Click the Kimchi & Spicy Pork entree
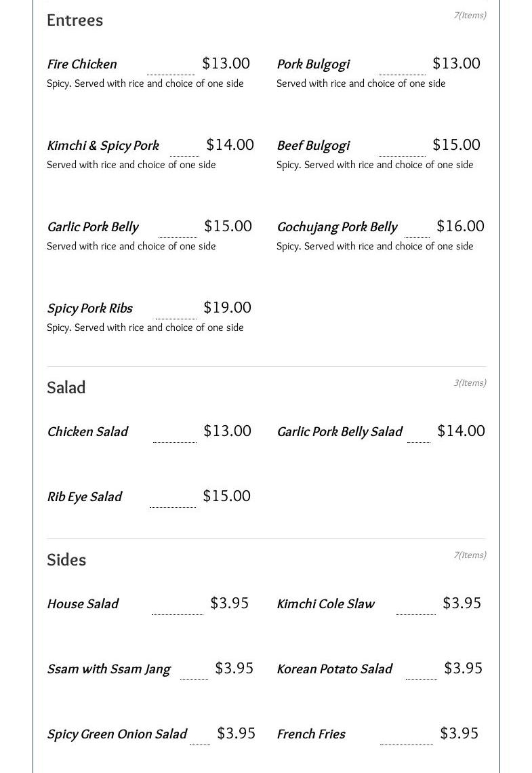The image size is (532, 773). pyautogui.click(x=103, y=146)
